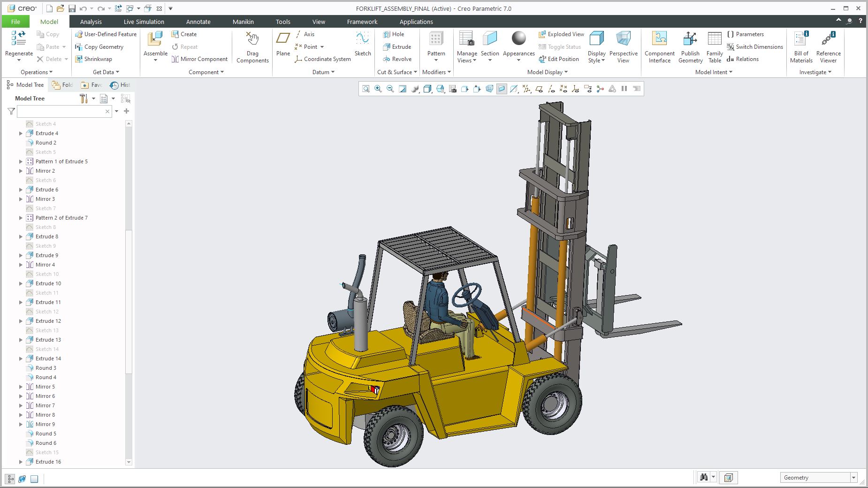Image resolution: width=868 pixels, height=488 pixels.
Task: Select Round 5 in the model tree
Action: pyautogui.click(x=45, y=434)
